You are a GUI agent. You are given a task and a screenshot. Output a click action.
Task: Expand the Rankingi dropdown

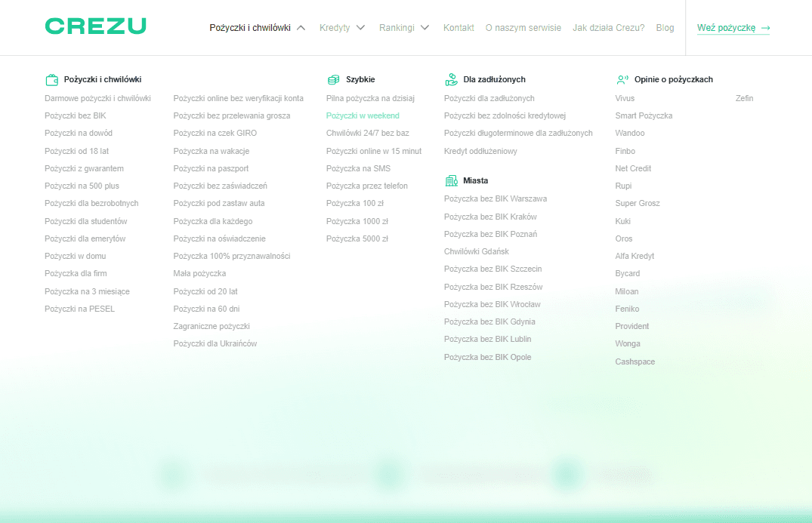coord(399,27)
